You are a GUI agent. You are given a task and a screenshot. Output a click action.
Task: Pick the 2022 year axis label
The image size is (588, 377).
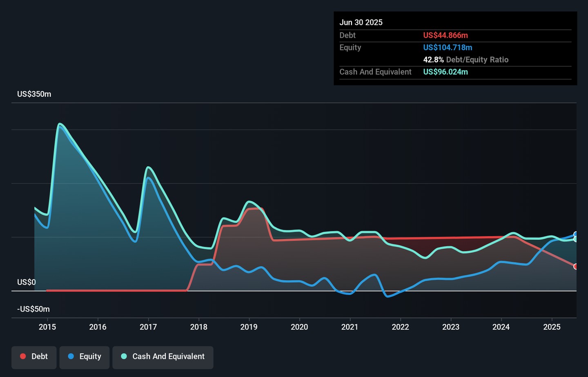coord(400,327)
